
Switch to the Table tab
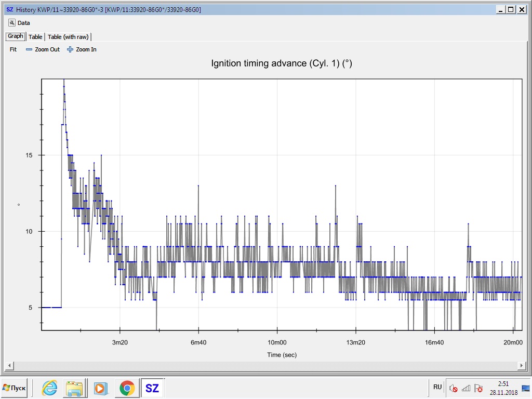[x=35, y=37]
